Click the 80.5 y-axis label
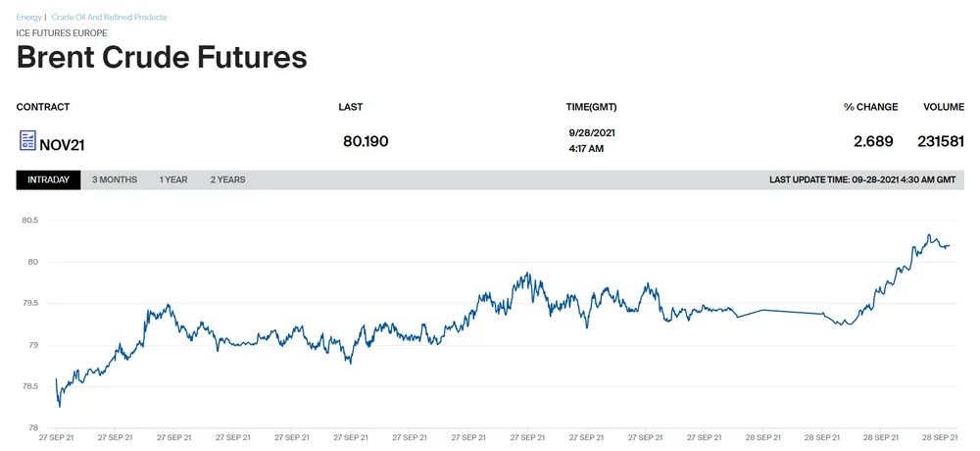 coord(28,221)
